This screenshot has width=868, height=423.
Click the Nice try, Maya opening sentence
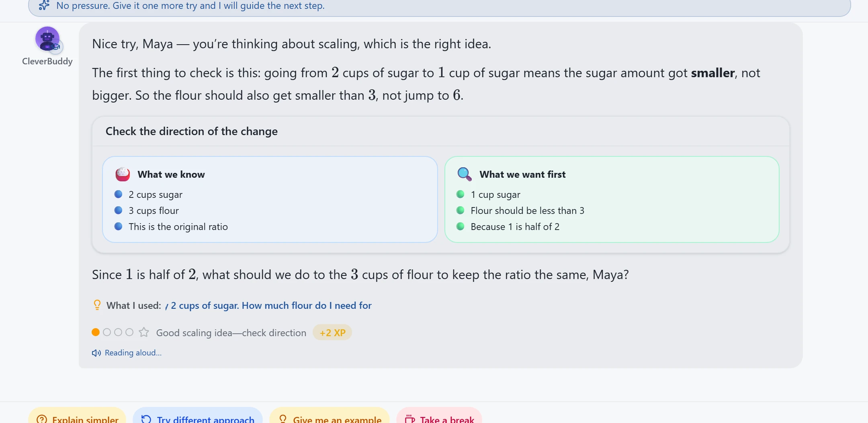point(291,44)
